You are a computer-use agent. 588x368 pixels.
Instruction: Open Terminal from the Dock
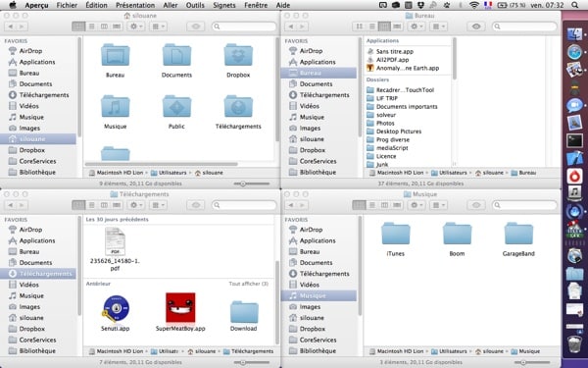(x=574, y=141)
